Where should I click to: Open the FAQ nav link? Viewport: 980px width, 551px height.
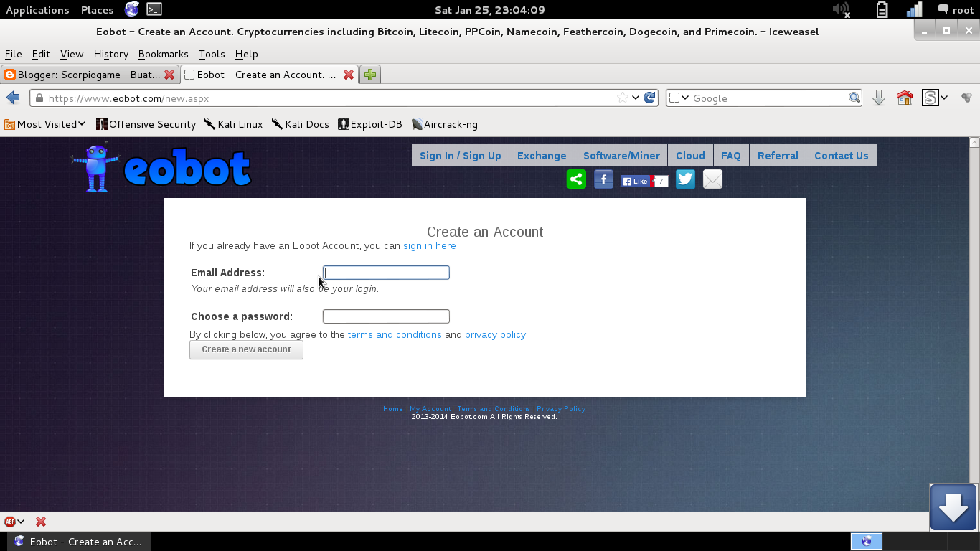pos(731,156)
